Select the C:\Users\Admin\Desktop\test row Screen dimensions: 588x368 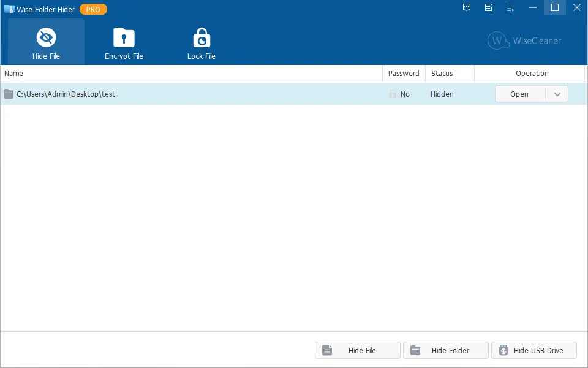tap(293, 94)
